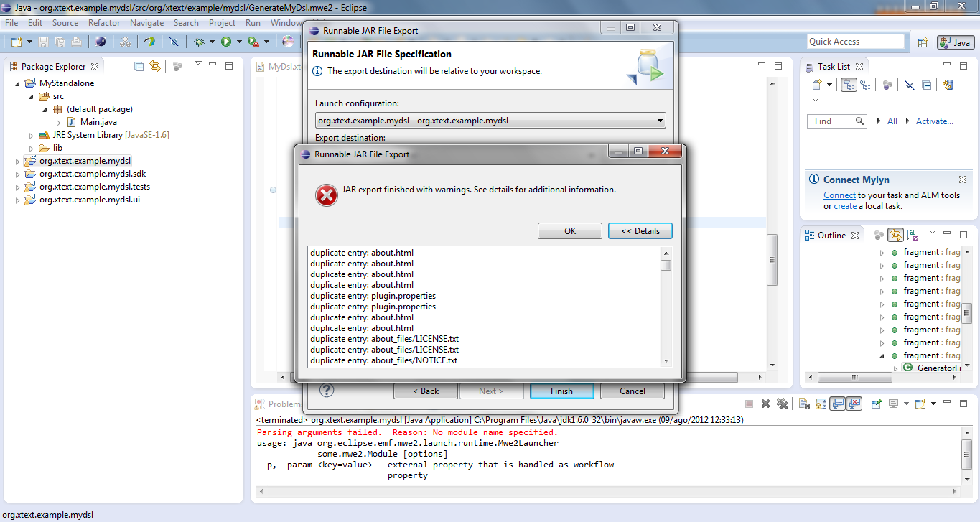Expand the GeneratorFr node in Outline
The width and height of the screenshot is (980, 522).
[895, 368]
